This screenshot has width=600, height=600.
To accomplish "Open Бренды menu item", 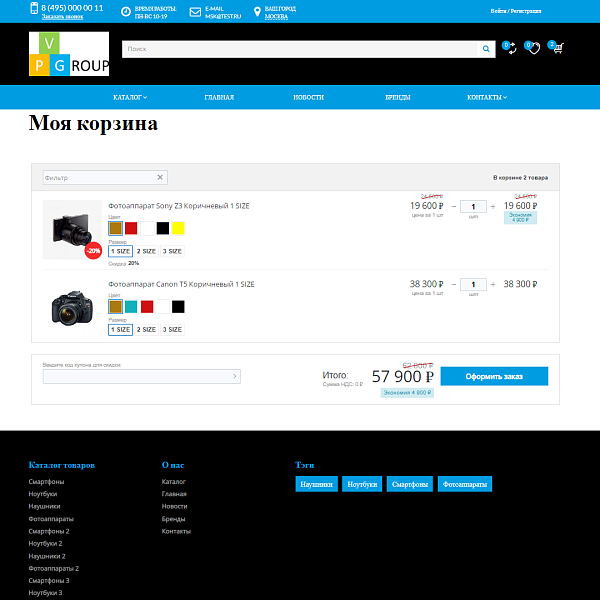I will pos(397,97).
